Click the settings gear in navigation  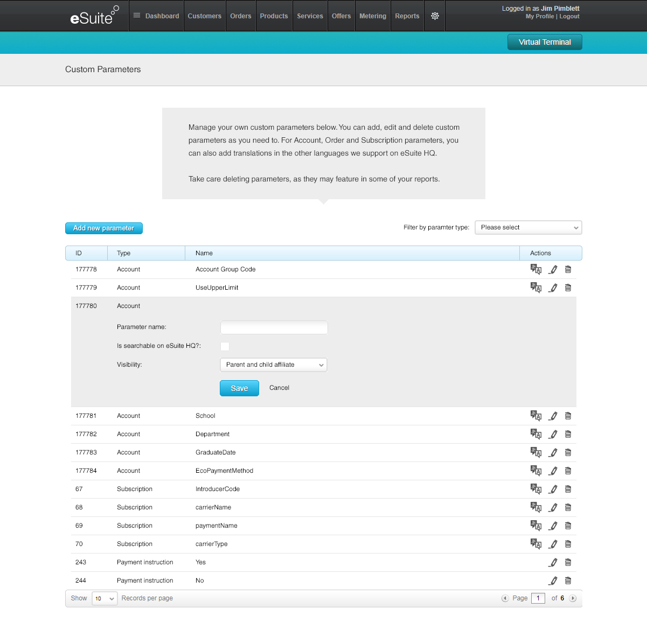(x=435, y=16)
